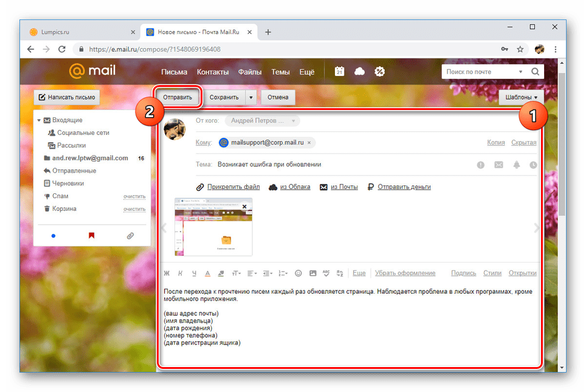586x392 pixels.
Task: Select the italic formatting icon
Action: pos(180,273)
